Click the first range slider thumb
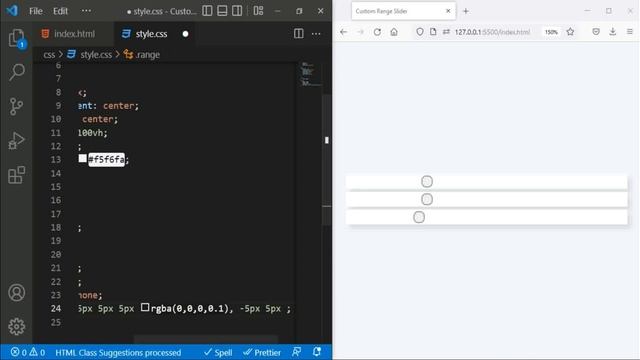Viewport: 640px width, 360px height. pos(427,181)
